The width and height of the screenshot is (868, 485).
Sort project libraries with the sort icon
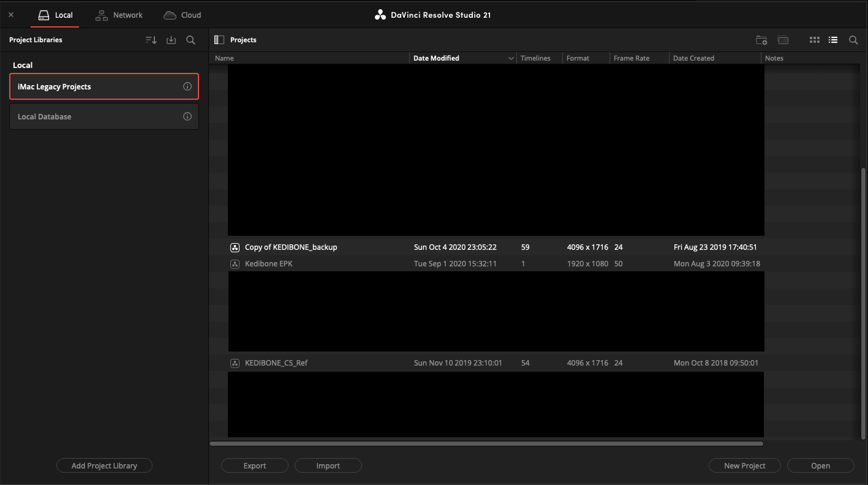click(x=151, y=40)
